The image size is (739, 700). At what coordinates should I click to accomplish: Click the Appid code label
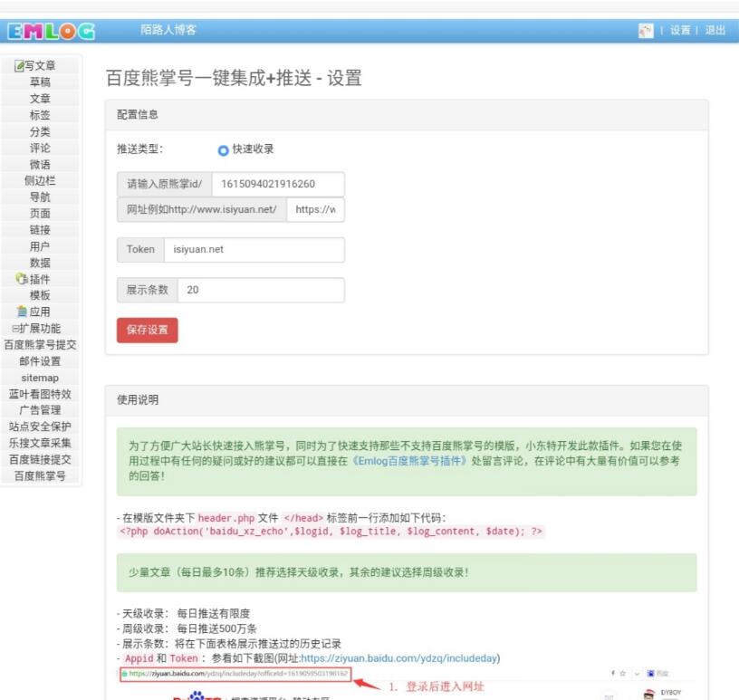[x=139, y=658]
